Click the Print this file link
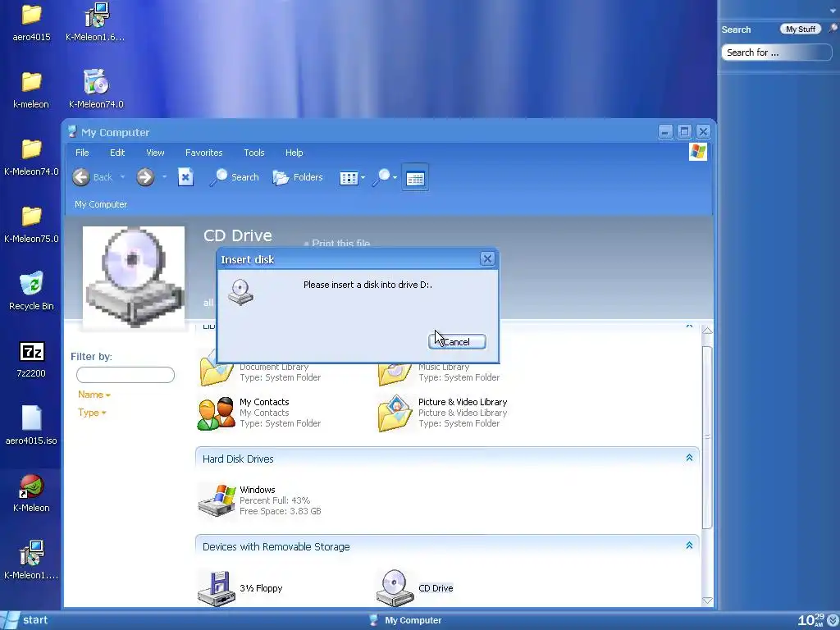 coord(340,243)
